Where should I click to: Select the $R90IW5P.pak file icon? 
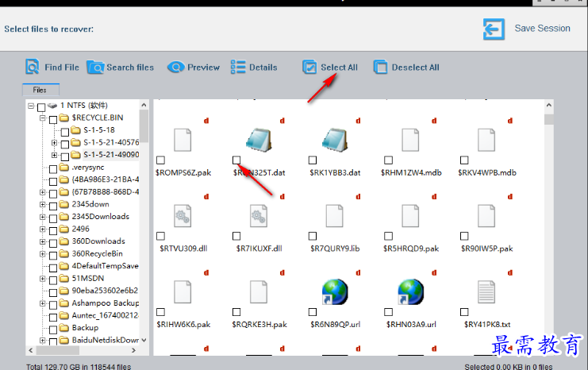(486, 216)
